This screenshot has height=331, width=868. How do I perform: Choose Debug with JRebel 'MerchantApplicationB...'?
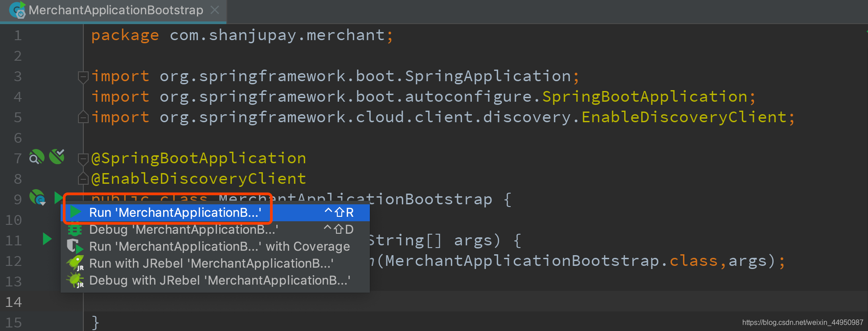(215, 280)
